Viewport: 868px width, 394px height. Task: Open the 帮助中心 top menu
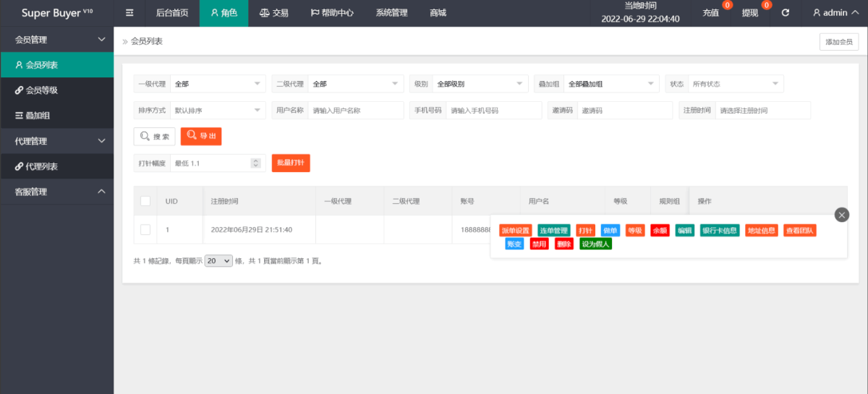click(x=332, y=13)
